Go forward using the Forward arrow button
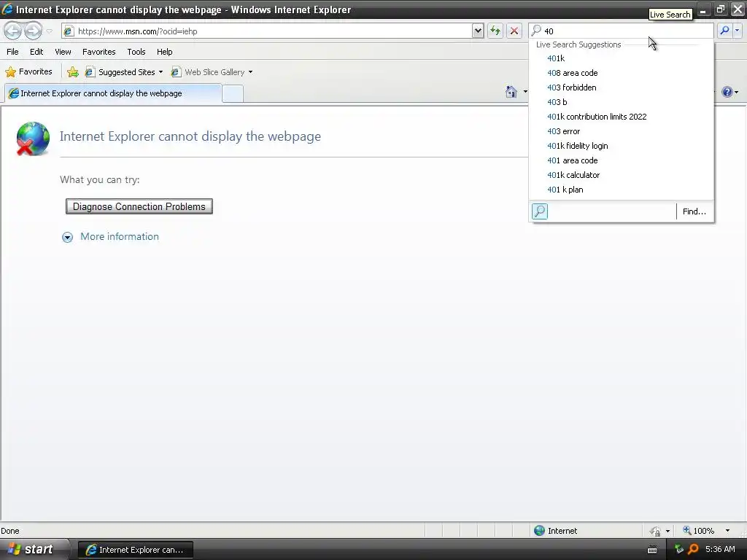The height and width of the screenshot is (560, 747). (x=33, y=31)
